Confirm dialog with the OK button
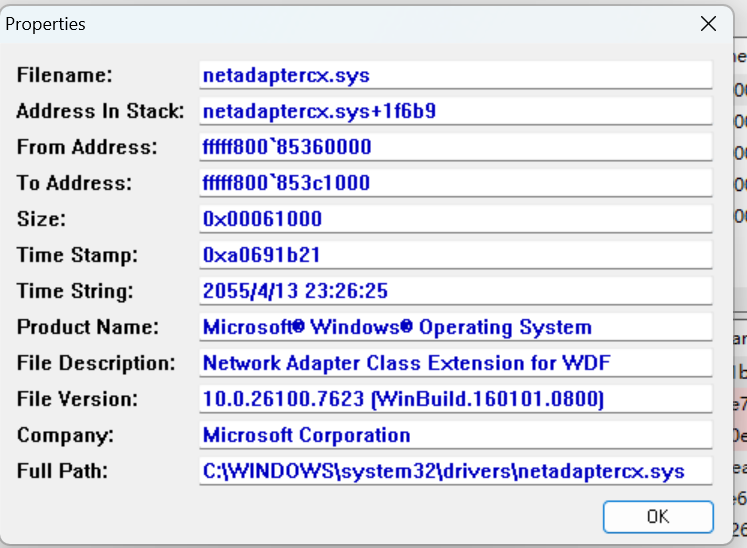 pos(658,517)
